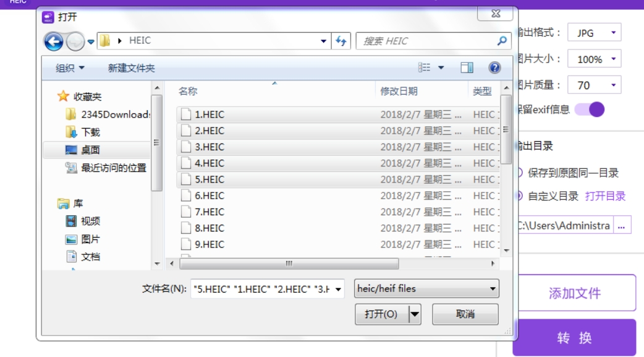Close the 打开 dialog window
Viewport: 644px width, 357px height.
(x=495, y=14)
